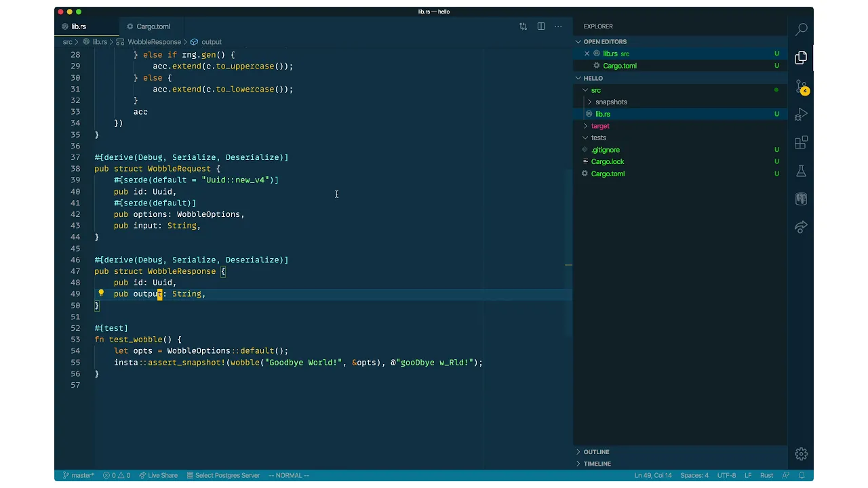Viewport: 868px width, 488px height.
Task: Switch to the lib.rs editor tab
Action: click(x=78, y=26)
